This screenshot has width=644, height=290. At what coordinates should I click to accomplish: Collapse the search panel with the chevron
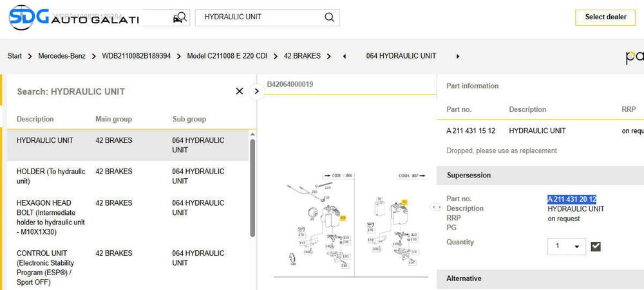[257, 91]
